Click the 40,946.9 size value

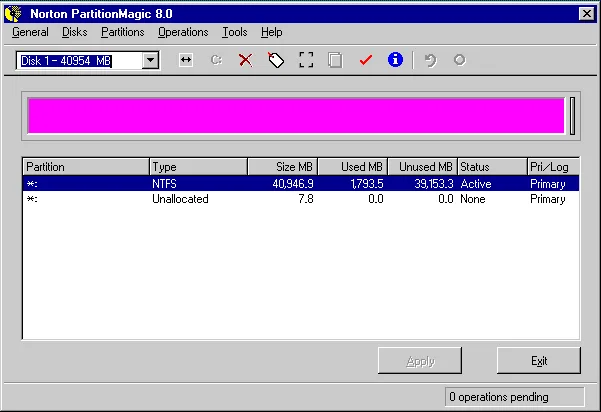[293, 184]
